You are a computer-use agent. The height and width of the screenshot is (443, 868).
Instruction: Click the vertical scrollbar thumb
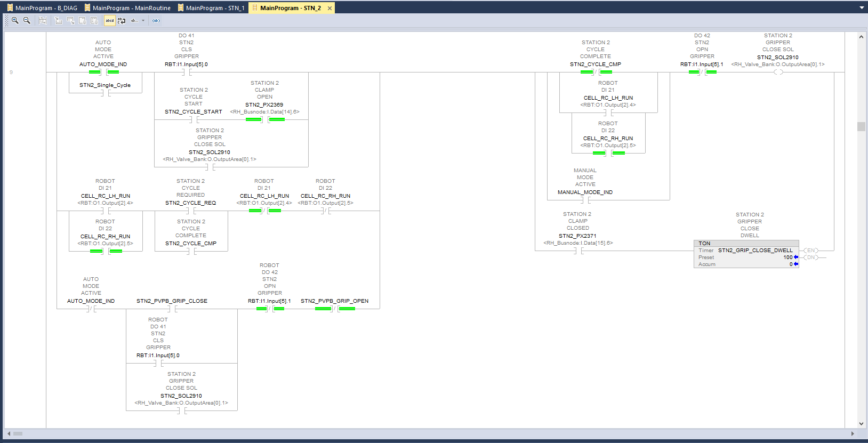coord(861,126)
